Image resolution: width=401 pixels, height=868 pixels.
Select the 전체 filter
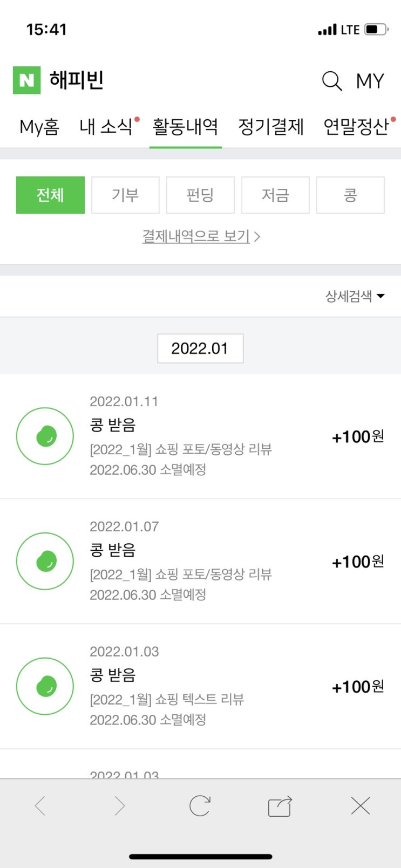(x=50, y=195)
